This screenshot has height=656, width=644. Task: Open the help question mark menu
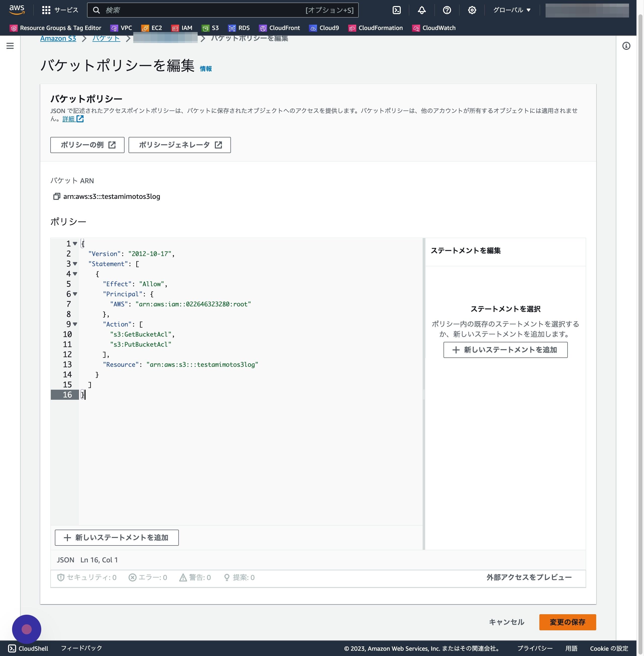[447, 10]
